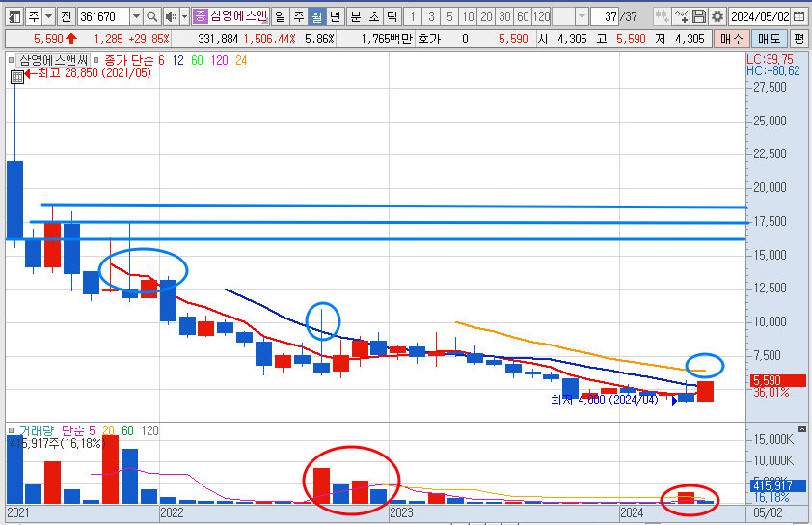Click the volume panel close X icon
The width and height of the screenshot is (812, 525).
click(x=802, y=429)
